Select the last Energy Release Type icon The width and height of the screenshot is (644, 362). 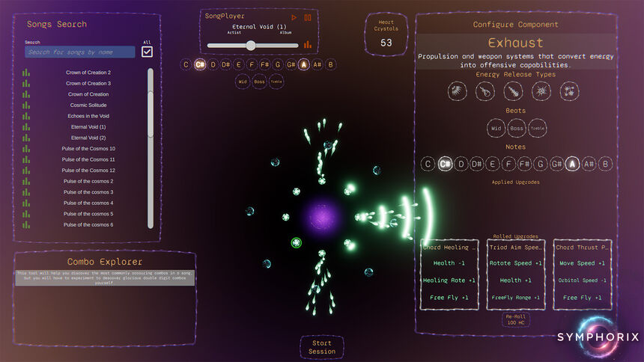tap(569, 92)
